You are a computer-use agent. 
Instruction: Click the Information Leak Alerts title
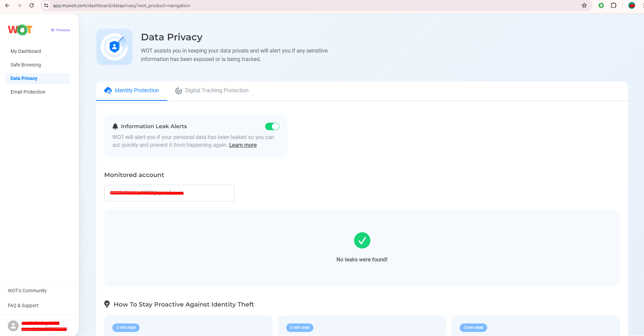[154, 126]
